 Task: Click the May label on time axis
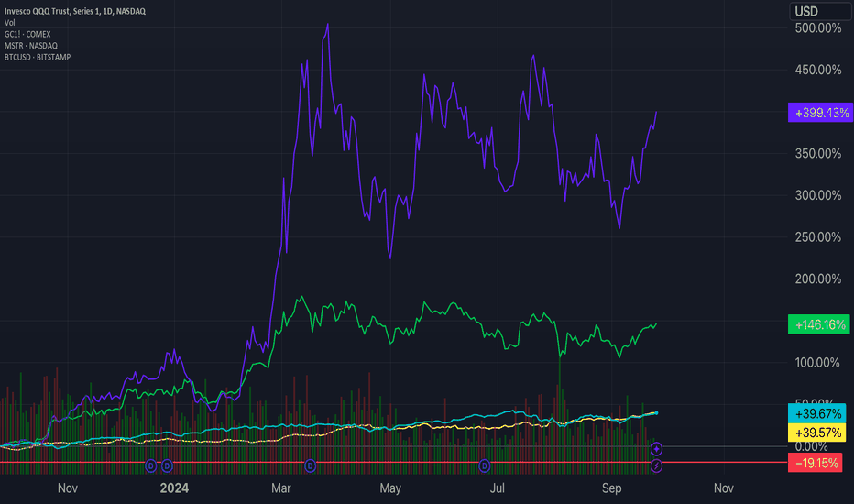(x=390, y=488)
